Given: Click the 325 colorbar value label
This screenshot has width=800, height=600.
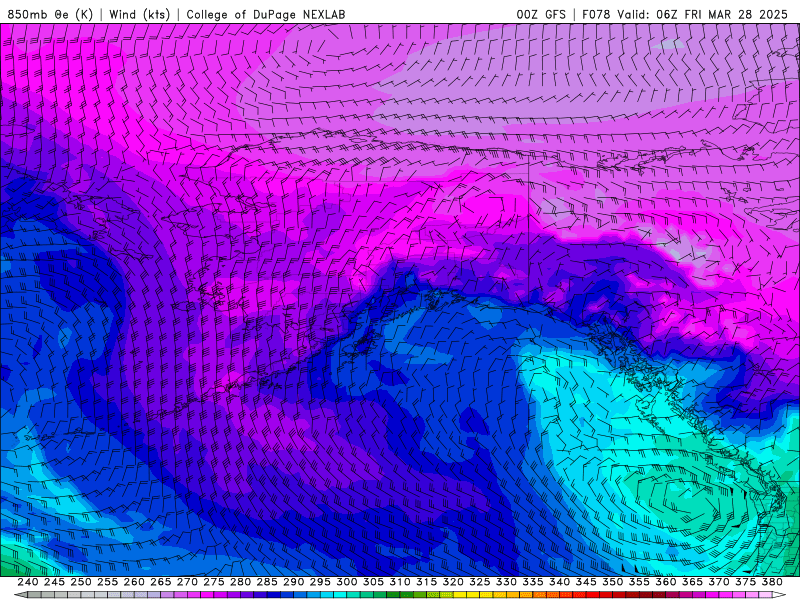Looking at the screenshot, I should (479, 582).
